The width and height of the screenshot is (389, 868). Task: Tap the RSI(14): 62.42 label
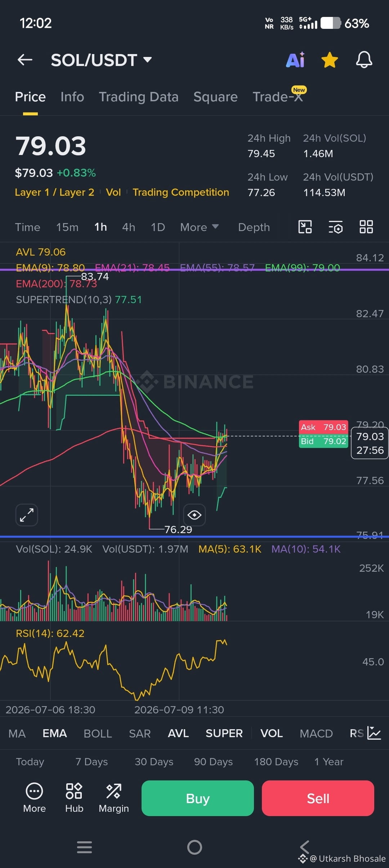pos(50,633)
